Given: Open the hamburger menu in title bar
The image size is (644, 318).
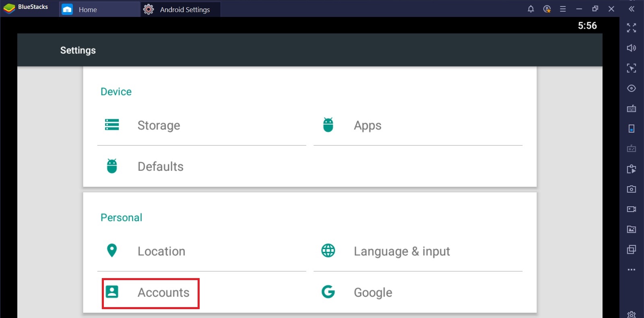Looking at the screenshot, I should point(563,9).
